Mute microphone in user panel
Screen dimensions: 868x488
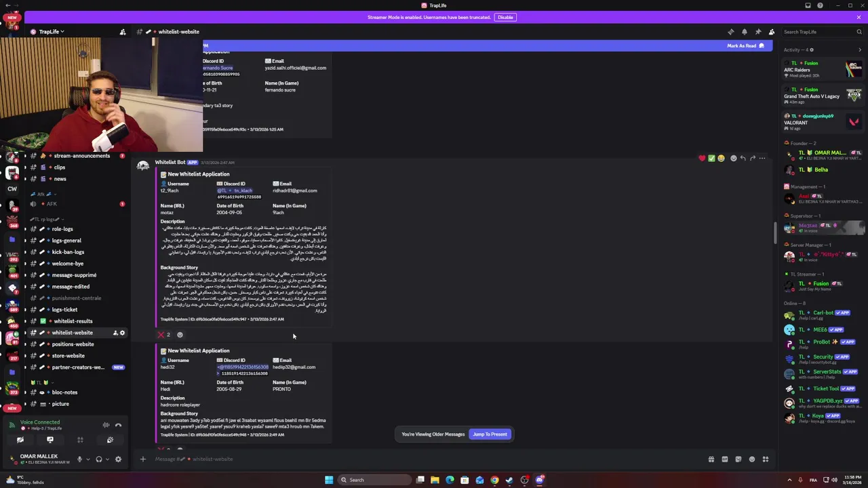point(79,460)
